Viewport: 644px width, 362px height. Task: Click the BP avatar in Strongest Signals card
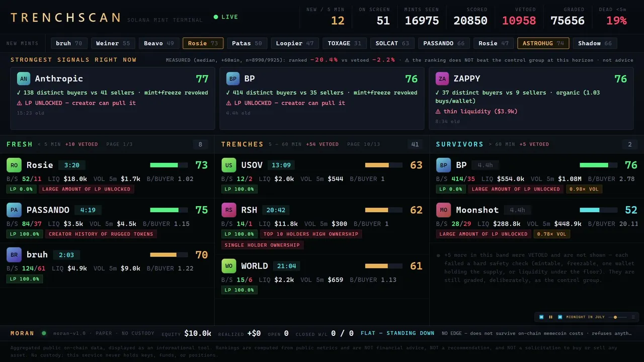coord(233,78)
